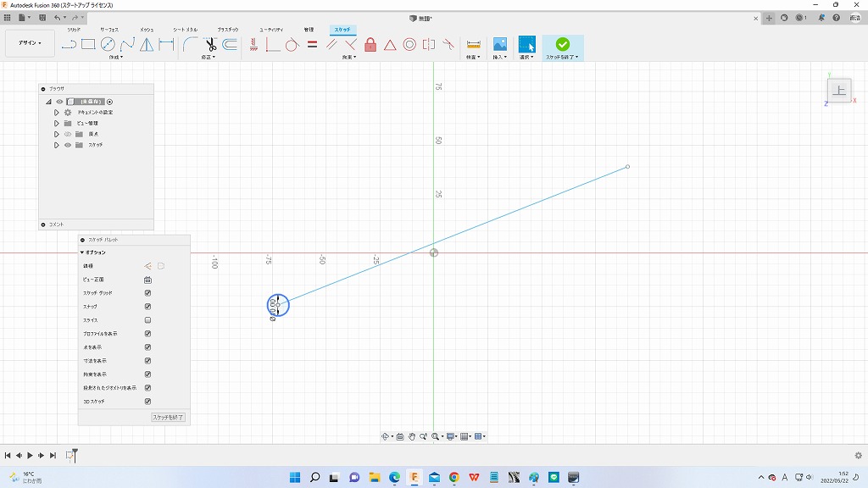Toggle the 3D スケッチ checkbox
Image resolution: width=868 pixels, height=488 pixels.
tap(147, 402)
